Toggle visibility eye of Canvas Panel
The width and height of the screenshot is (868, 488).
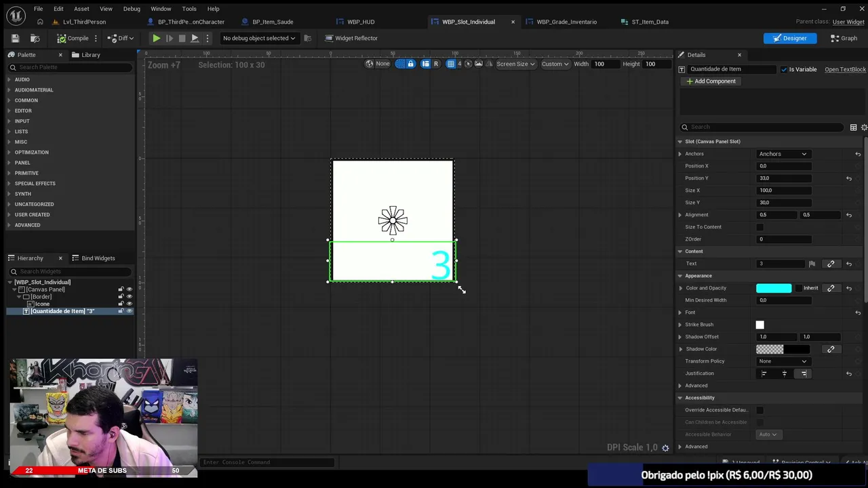point(129,289)
